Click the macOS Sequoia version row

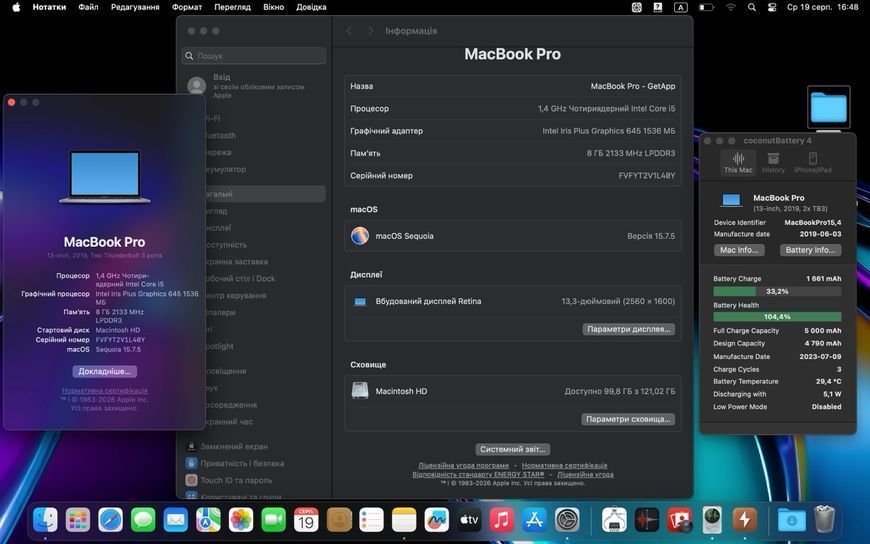pos(513,236)
